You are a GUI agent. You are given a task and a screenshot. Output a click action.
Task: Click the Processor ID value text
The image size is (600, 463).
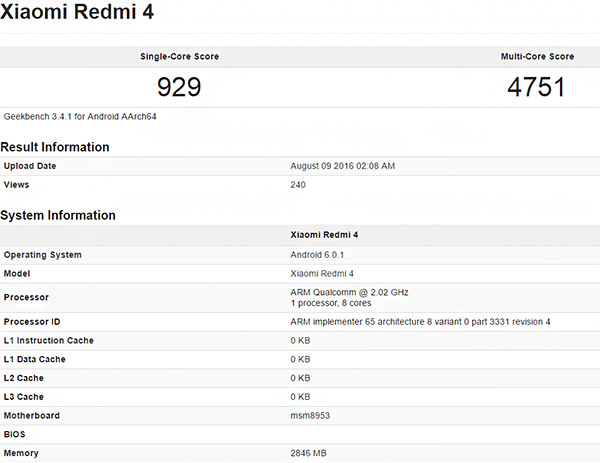coord(420,322)
